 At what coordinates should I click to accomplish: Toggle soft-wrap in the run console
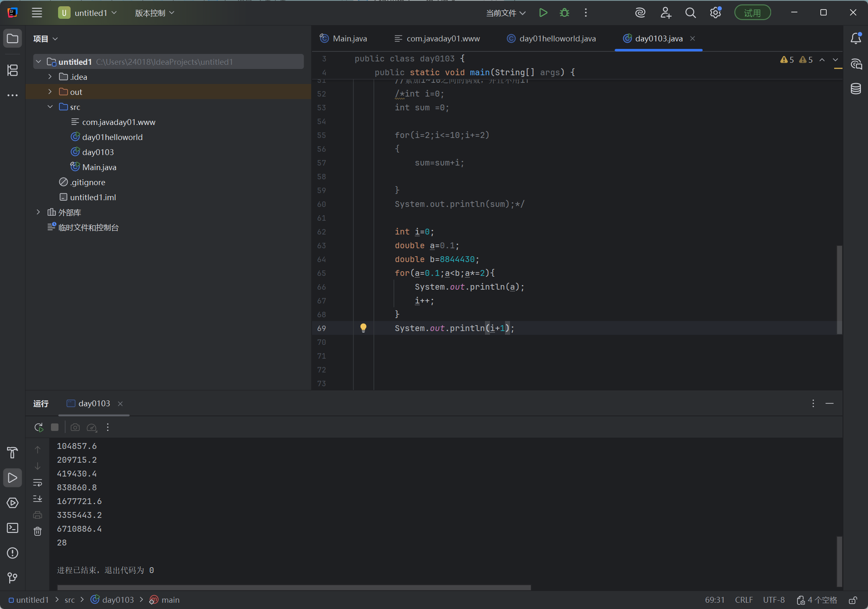tap(38, 483)
